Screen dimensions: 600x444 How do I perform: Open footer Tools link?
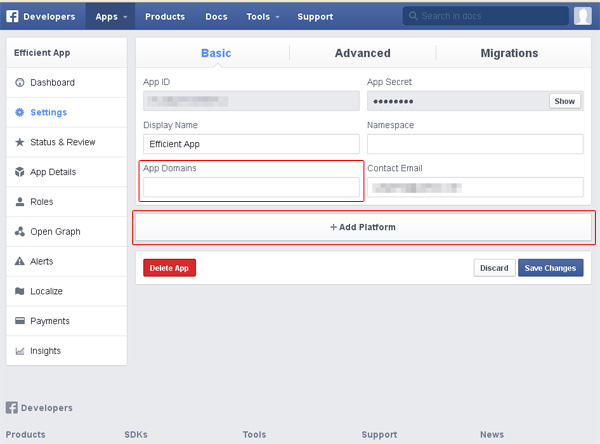click(x=254, y=434)
